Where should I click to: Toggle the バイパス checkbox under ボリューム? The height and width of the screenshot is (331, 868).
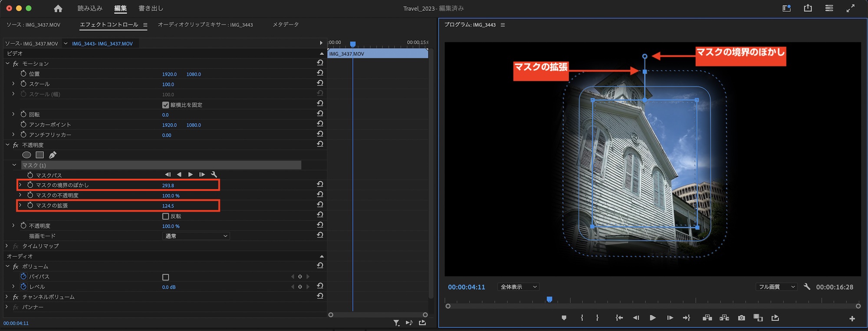point(165,277)
